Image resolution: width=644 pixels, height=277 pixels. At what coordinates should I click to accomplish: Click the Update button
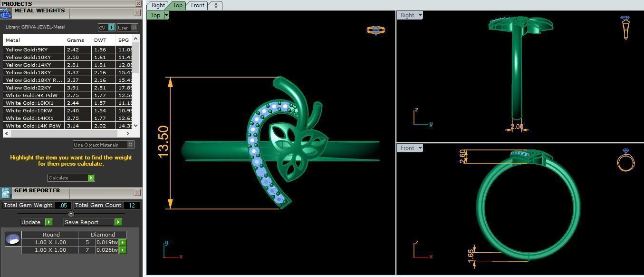(37, 222)
